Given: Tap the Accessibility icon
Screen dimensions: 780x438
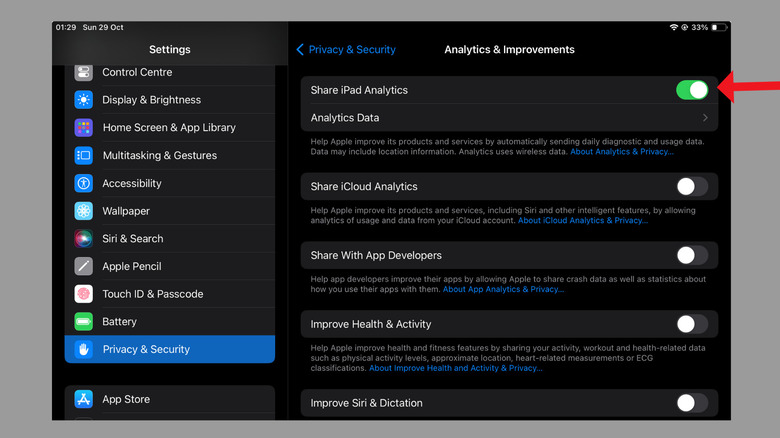Looking at the screenshot, I should tap(84, 183).
